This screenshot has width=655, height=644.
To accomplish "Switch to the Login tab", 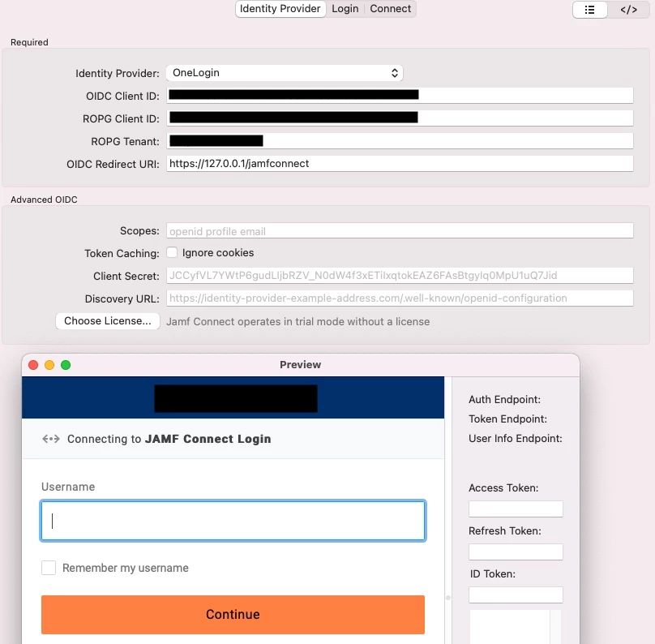I will tap(345, 9).
